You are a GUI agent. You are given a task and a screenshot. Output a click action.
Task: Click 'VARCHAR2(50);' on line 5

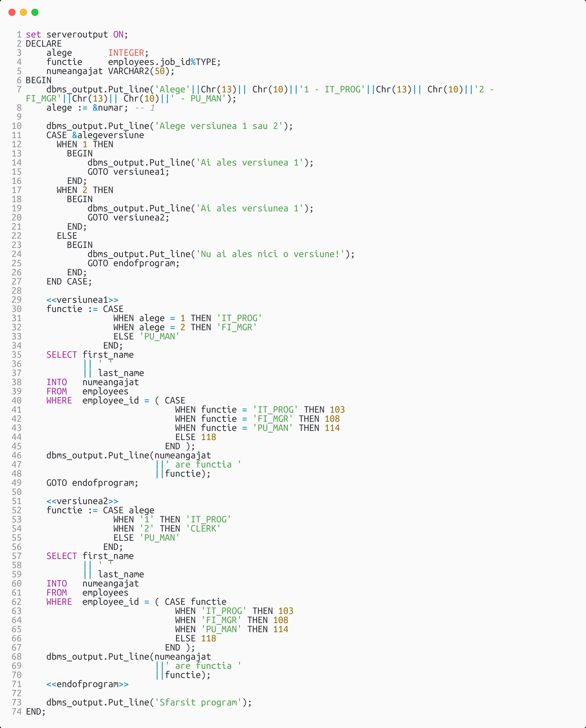point(141,71)
